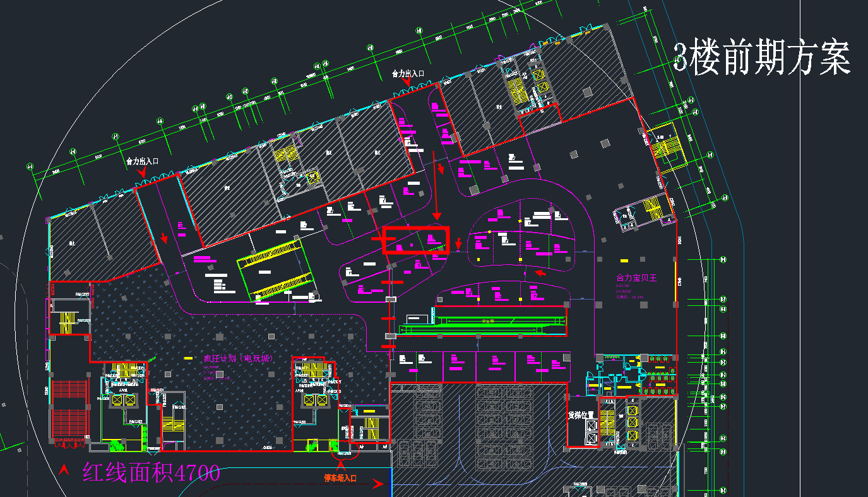Click the yellow marker above 合力宝贝王
Viewport: 868px width, 497px height.
624,260
